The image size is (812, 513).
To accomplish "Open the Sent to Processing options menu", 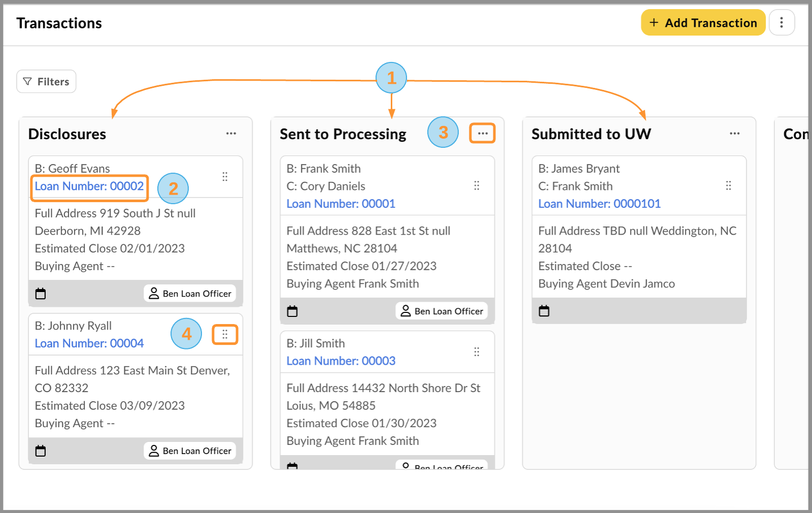I will (482, 133).
